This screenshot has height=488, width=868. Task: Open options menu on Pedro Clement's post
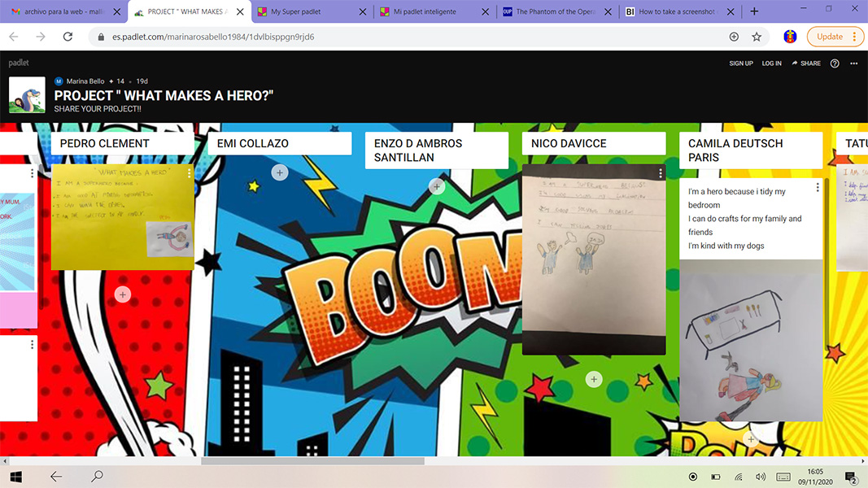190,173
